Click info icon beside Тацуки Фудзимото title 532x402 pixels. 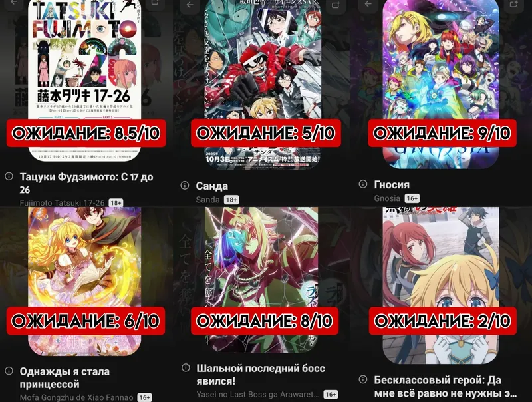click(x=9, y=176)
